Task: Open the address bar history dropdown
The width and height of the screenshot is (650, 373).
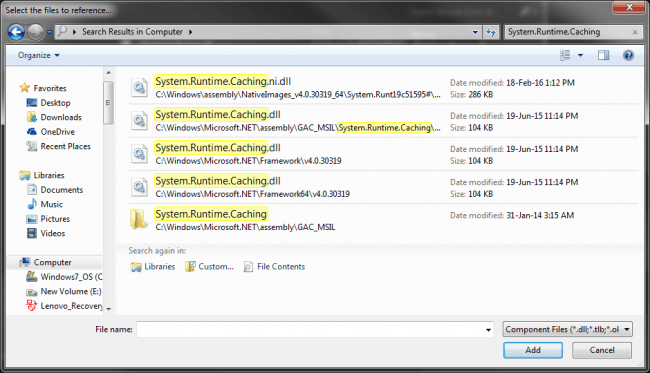Action: pos(475,32)
